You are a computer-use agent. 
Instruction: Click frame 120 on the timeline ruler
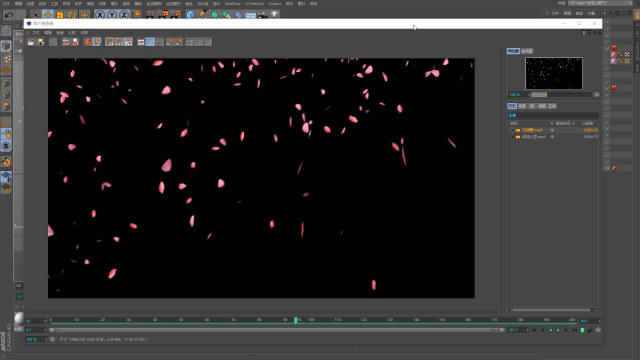[x=363, y=320]
